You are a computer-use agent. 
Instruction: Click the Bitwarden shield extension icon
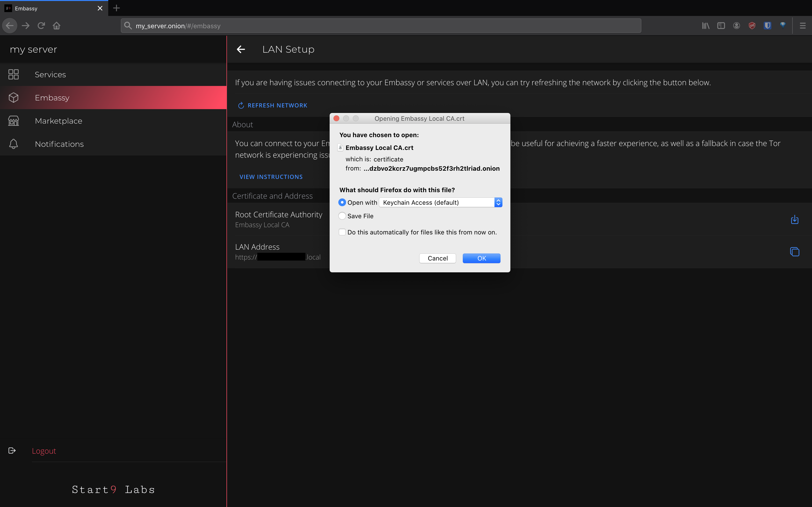point(767,26)
